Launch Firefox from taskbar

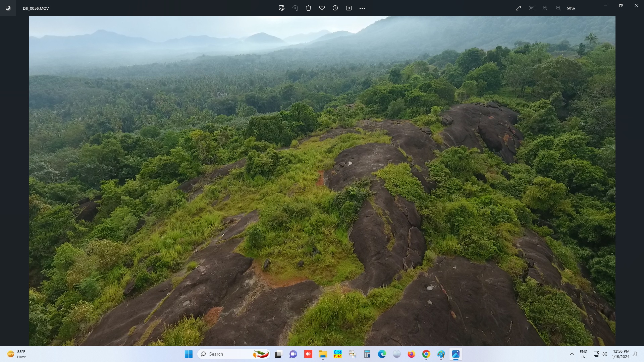(x=412, y=354)
